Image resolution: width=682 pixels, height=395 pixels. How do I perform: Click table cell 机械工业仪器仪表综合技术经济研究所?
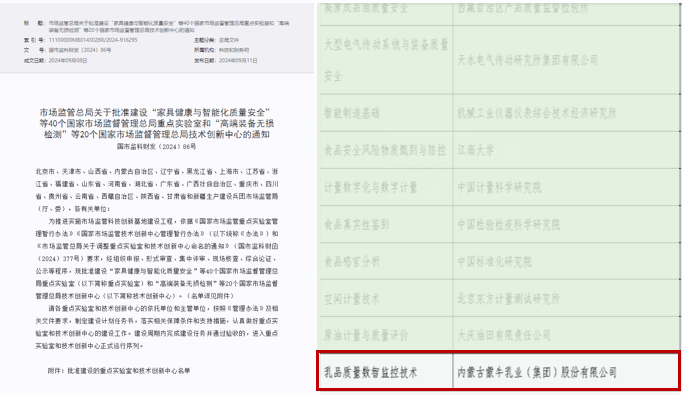566,113
